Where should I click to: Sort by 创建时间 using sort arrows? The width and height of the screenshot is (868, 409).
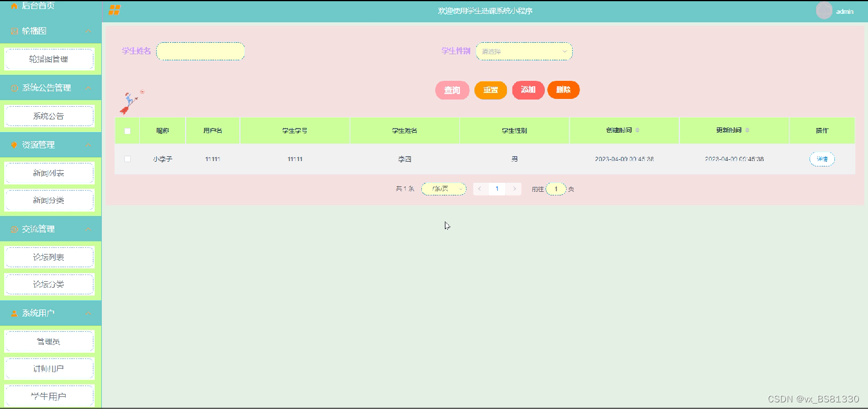click(637, 130)
